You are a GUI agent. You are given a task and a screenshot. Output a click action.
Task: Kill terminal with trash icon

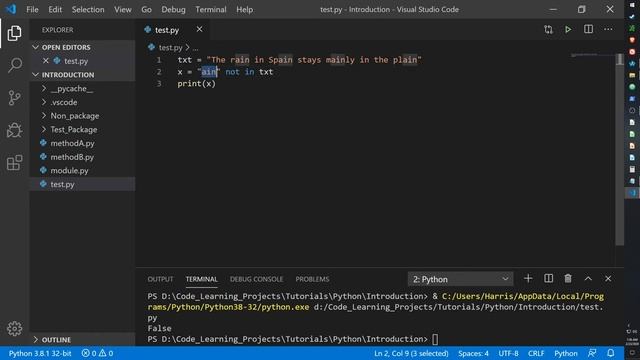click(x=568, y=279)
